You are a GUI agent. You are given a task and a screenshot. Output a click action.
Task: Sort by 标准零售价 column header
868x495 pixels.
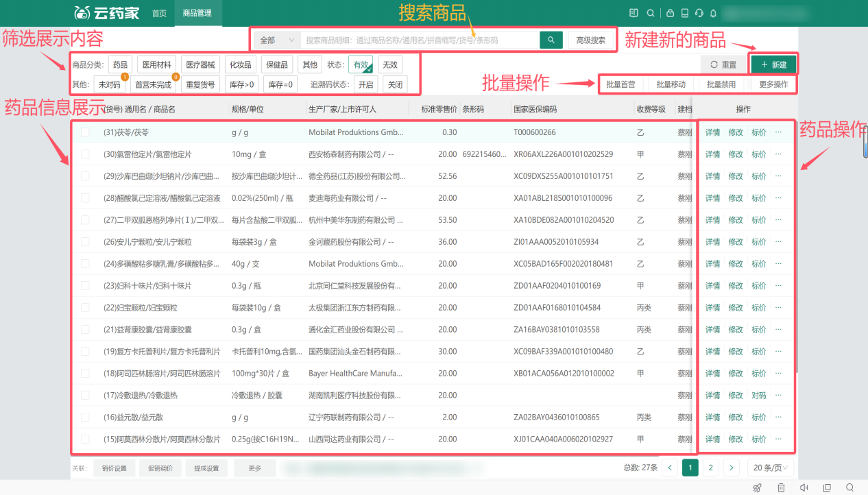pyautogui.click(x=439, y=109)
